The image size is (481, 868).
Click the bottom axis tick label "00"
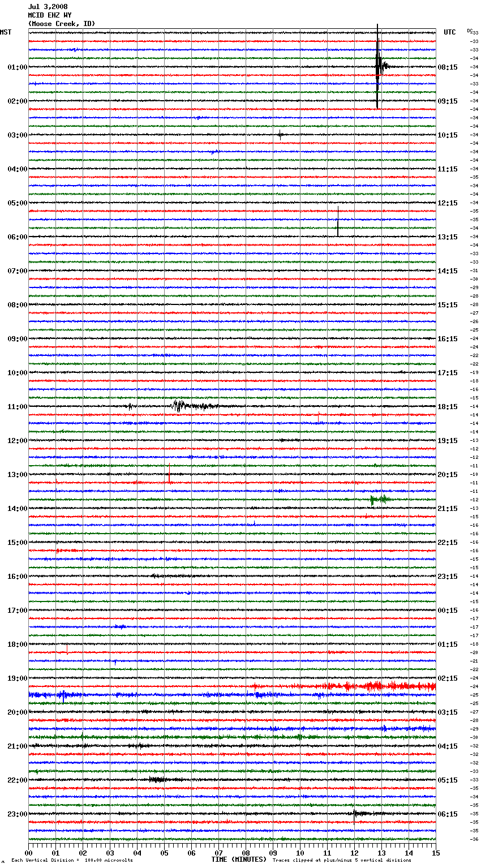click(x=29, y=853)
